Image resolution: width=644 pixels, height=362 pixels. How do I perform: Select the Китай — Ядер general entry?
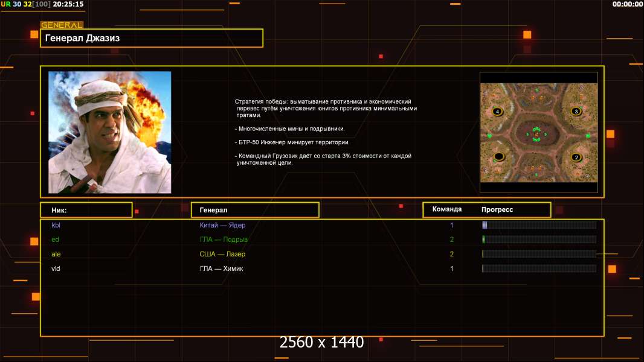pyautogui.click(x=222, y=225)
